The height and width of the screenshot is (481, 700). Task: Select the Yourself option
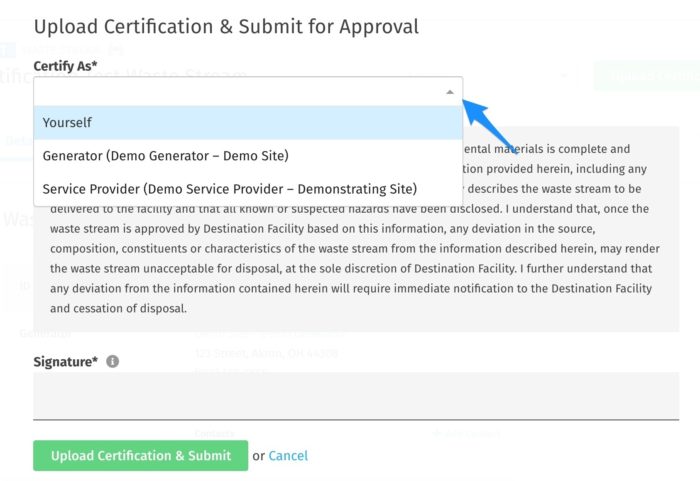point(248,122)
